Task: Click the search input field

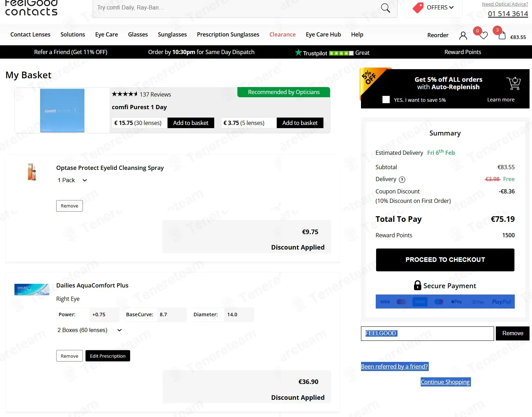Action: click(x=236, y=8)
